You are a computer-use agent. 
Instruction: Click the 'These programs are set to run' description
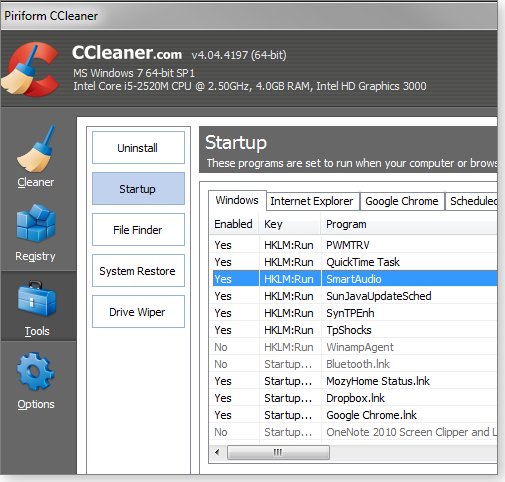coord(352,163)
